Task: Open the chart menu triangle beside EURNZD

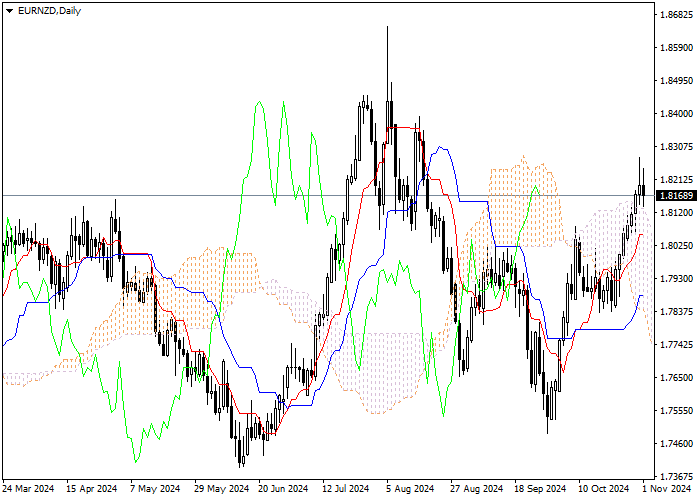Action: (x=9, y=11)
